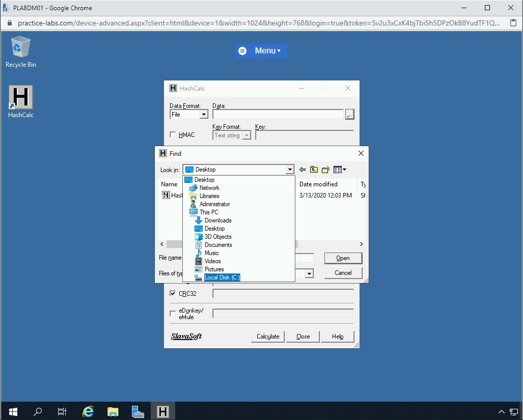Open the View Menu icon dropdown

[340, 170]
